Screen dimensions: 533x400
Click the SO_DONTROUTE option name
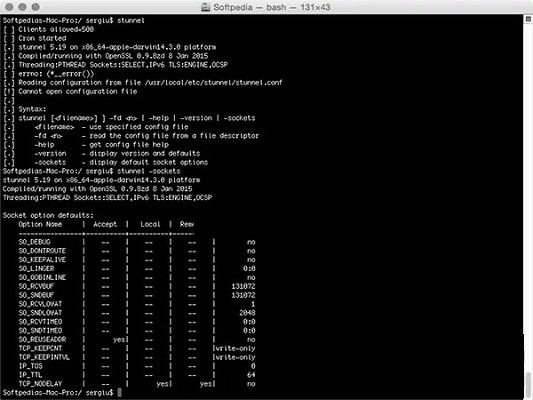click(42, 250)
